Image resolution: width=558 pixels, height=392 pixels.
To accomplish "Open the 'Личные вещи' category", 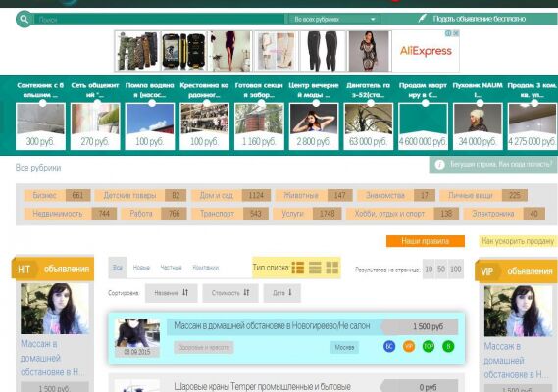I will click(483, 195).
